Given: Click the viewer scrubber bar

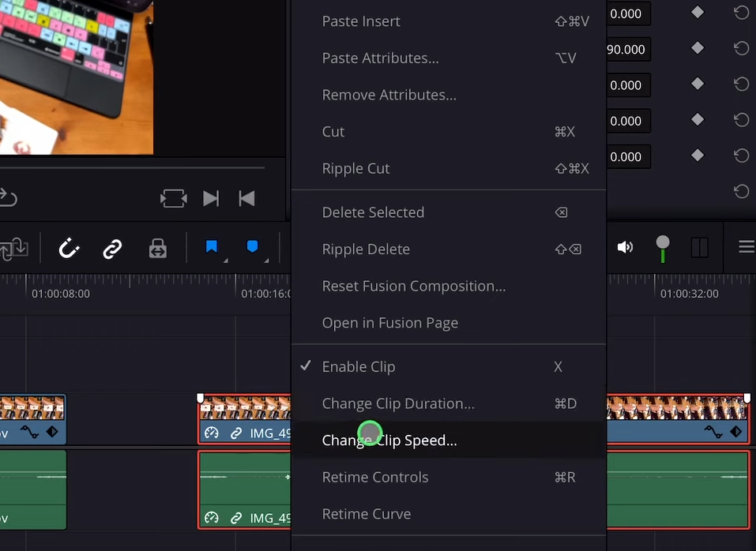Looking at the screenshot, I should [132, 167].
